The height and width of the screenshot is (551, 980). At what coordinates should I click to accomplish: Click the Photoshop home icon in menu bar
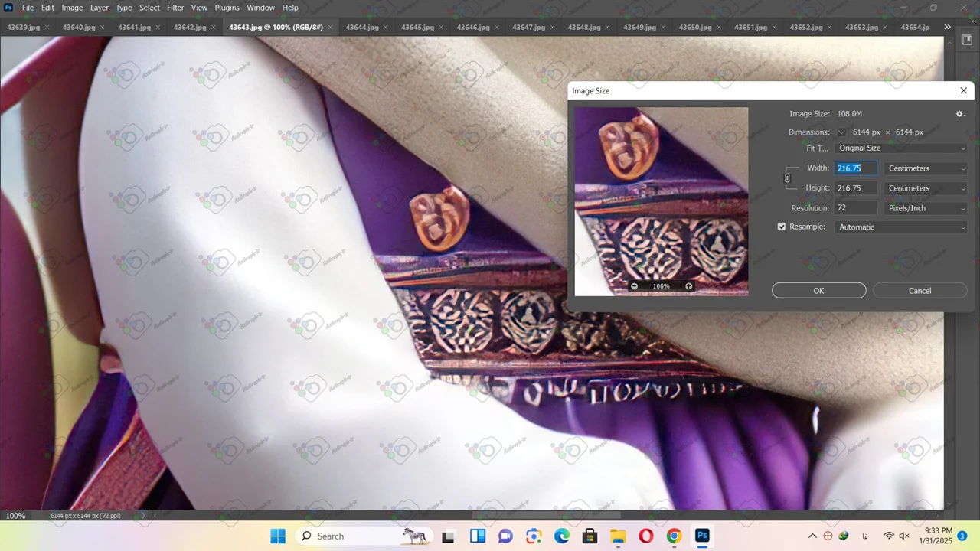click(8, 8)
